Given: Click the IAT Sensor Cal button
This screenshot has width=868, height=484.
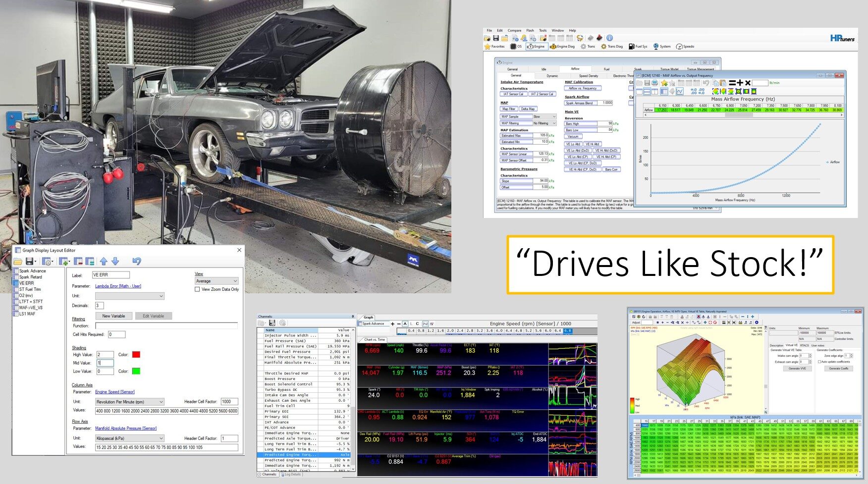Looking at the screenshot, I should [x=513, y=94].
